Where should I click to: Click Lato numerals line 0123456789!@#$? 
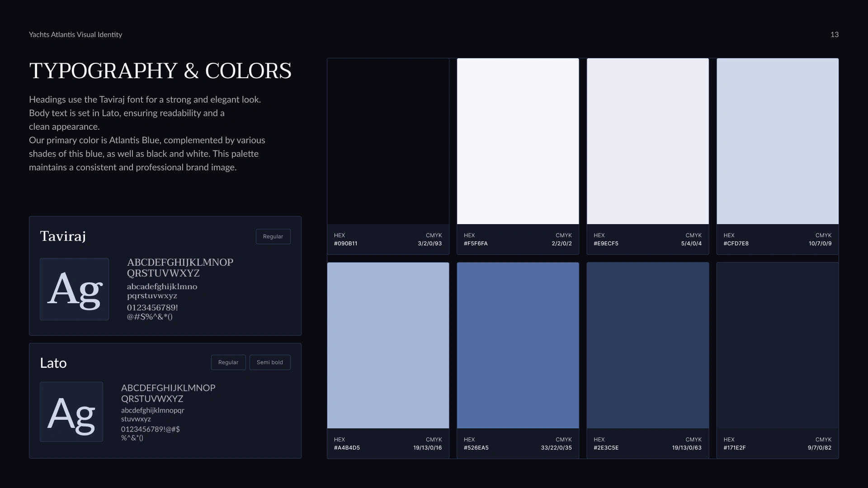click(x=151, y=429)
